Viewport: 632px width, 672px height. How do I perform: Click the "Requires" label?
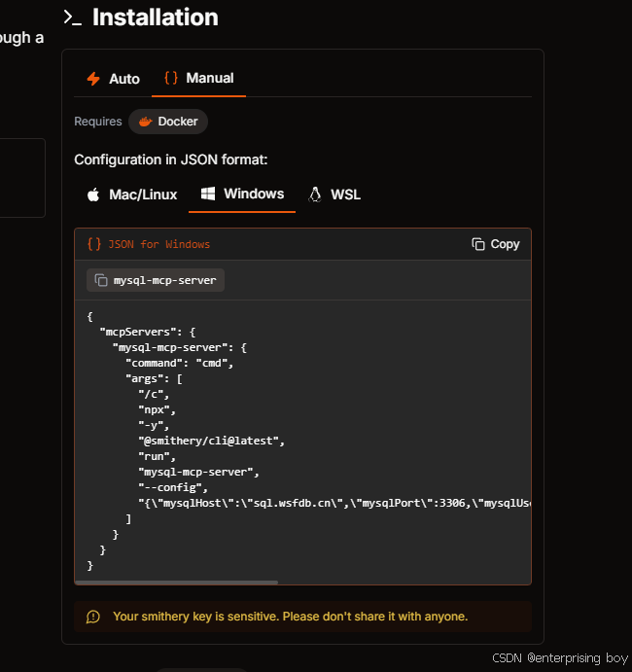point(98,122)
